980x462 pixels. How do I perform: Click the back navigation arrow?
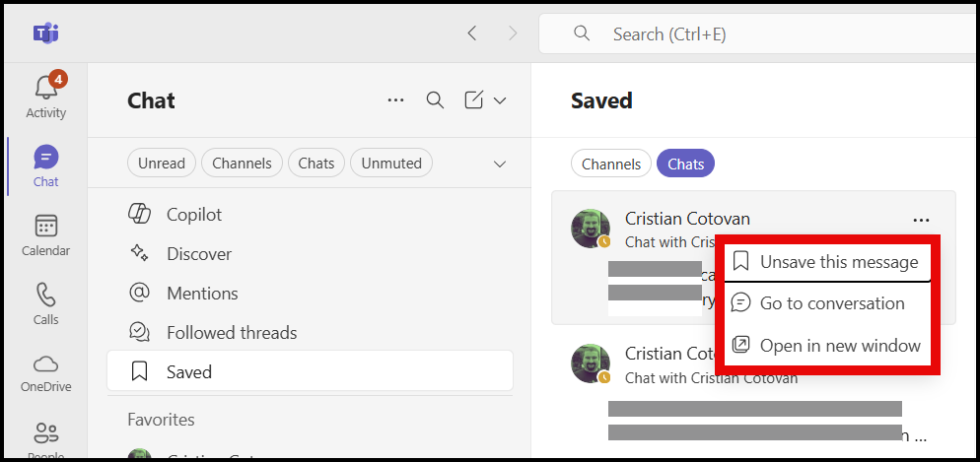coord(472,33)
